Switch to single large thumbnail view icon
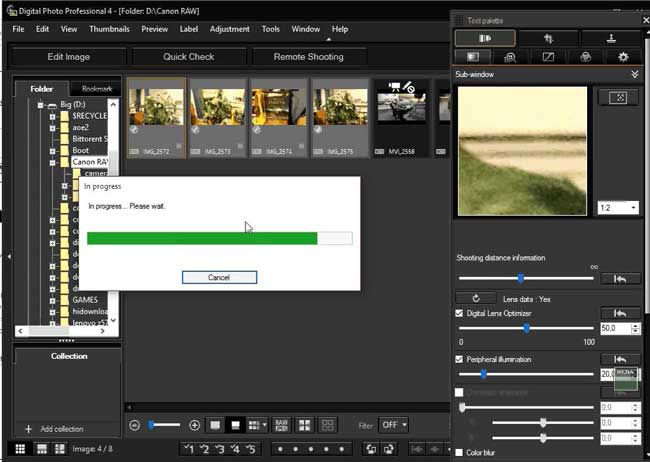Image resolution: width=650 pixels, height=462 pixels. tap(215, 425)
